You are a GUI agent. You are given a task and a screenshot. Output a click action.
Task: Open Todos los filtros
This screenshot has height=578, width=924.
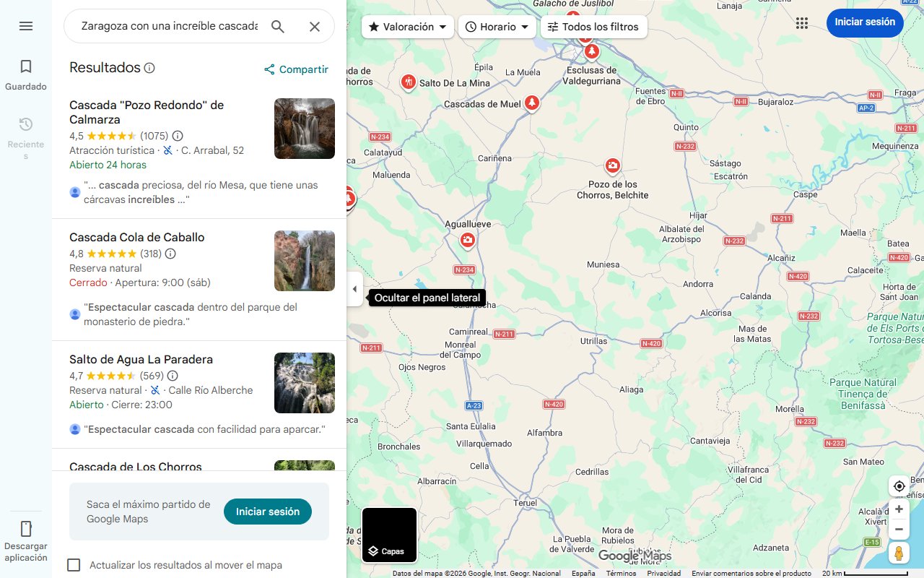pos(593,26)
